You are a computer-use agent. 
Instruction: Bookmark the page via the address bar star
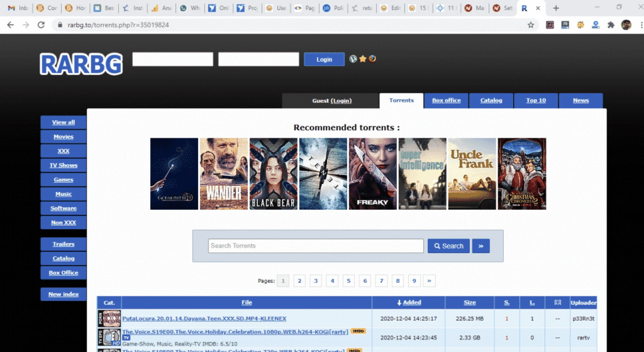tap(530, 25)
